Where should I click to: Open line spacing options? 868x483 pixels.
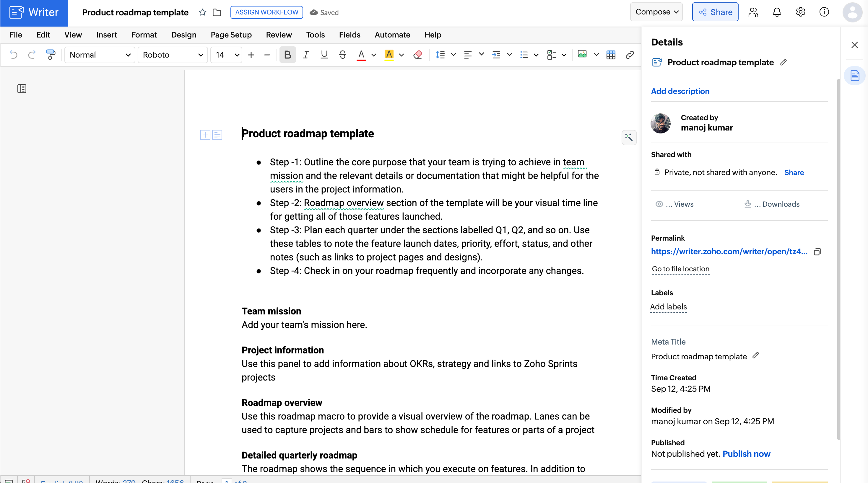click(440, 55)
